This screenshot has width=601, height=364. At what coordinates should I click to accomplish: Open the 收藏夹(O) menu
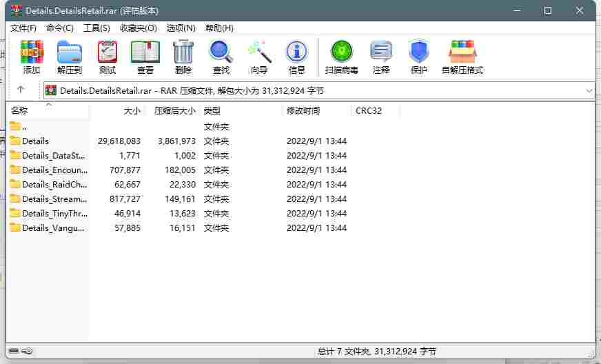click(139, 28)
